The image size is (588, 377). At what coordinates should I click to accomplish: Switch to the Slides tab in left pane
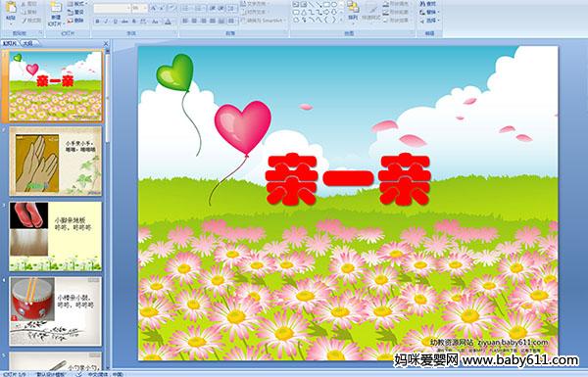click(10, 43)
